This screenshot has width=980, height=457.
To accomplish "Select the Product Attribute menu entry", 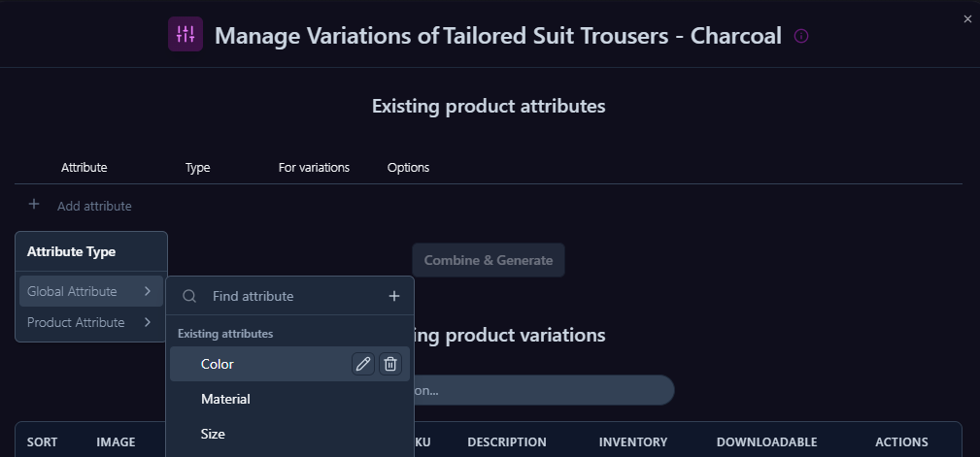I will tap(76, 322).
